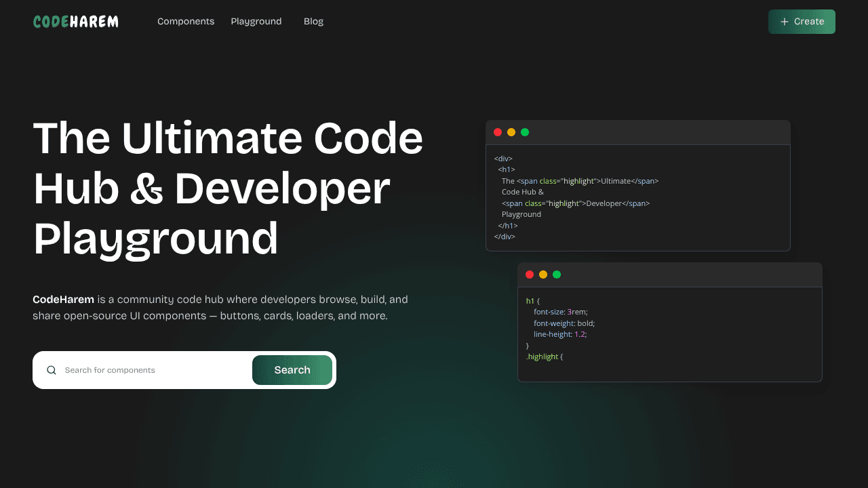Viewport: 868px width, 488px height.
Task: Click the closing </div> code line
Action: click(x=505, y=237)
